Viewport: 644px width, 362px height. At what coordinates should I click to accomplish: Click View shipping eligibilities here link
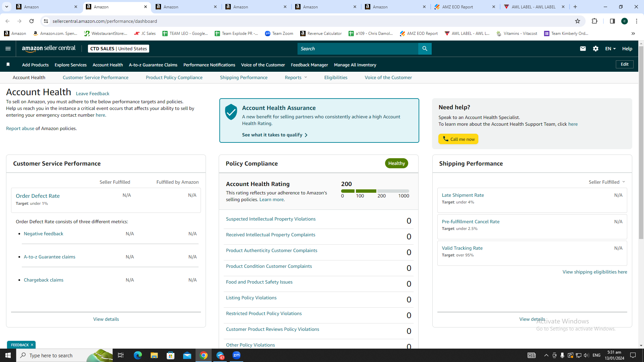pos(595,272)
